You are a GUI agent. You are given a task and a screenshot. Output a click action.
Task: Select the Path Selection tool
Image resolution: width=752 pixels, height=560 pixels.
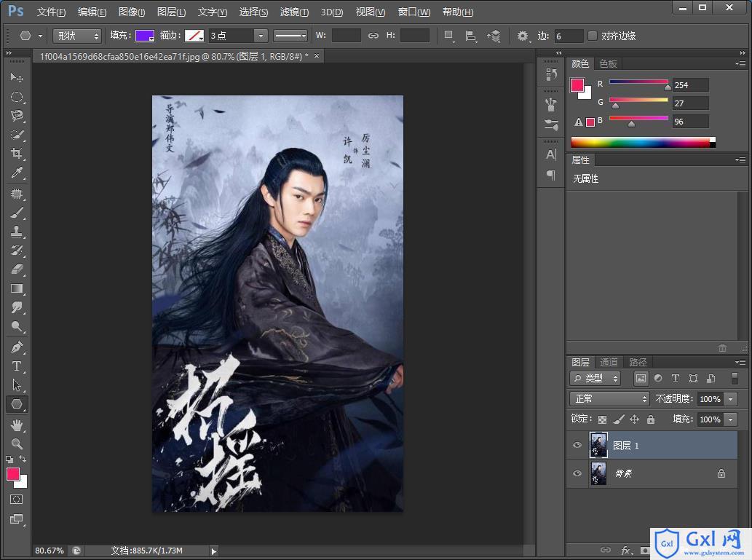[x=17, y=384]
